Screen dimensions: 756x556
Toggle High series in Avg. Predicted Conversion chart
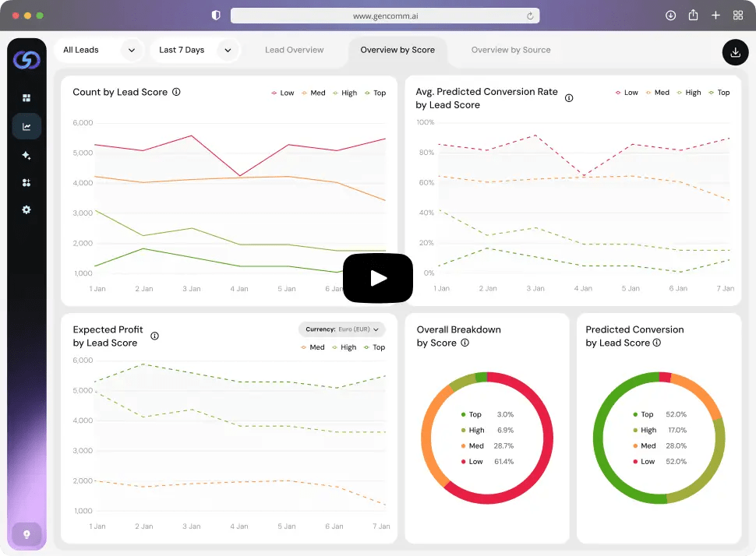pos(688,93)
